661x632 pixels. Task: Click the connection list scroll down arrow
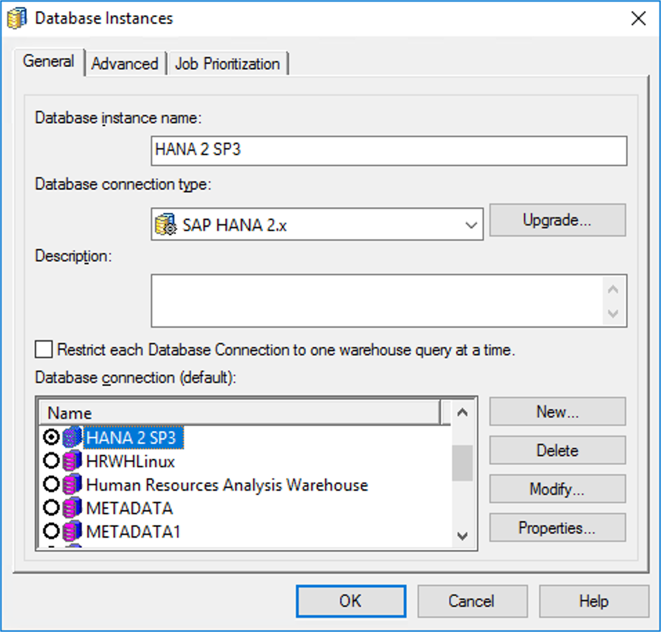[462, 536]
